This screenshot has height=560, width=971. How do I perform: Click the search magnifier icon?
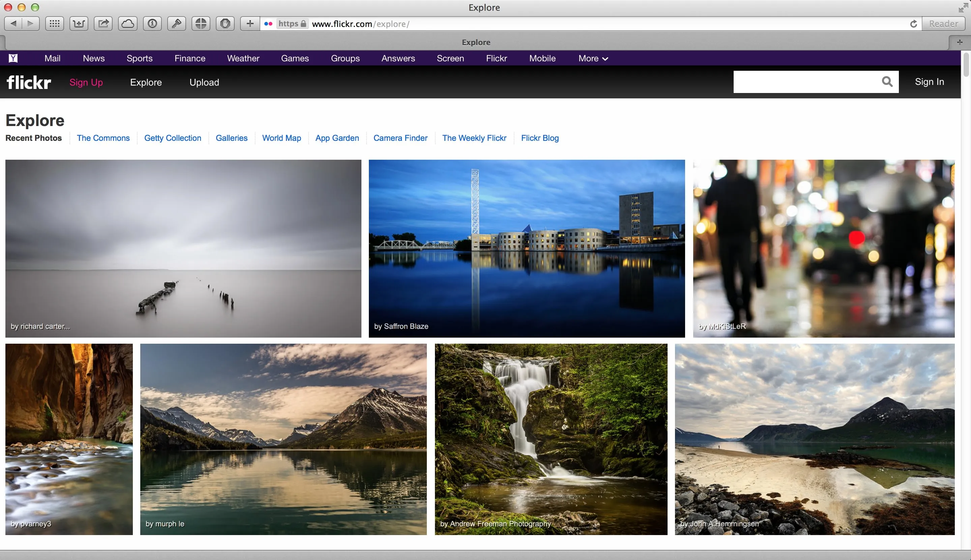pyautogui.click(x=887, y=82)
